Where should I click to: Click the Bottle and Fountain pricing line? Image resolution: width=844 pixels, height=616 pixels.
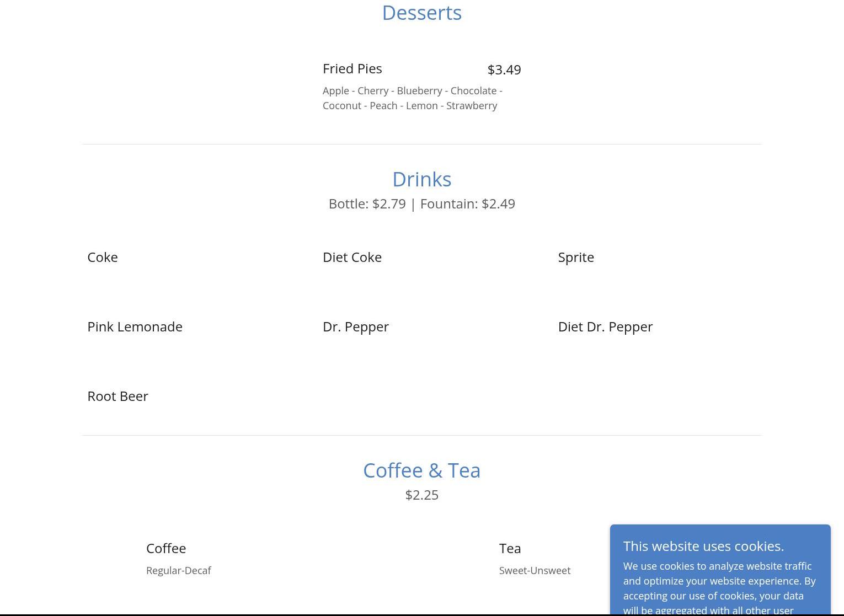click(421, 204)
